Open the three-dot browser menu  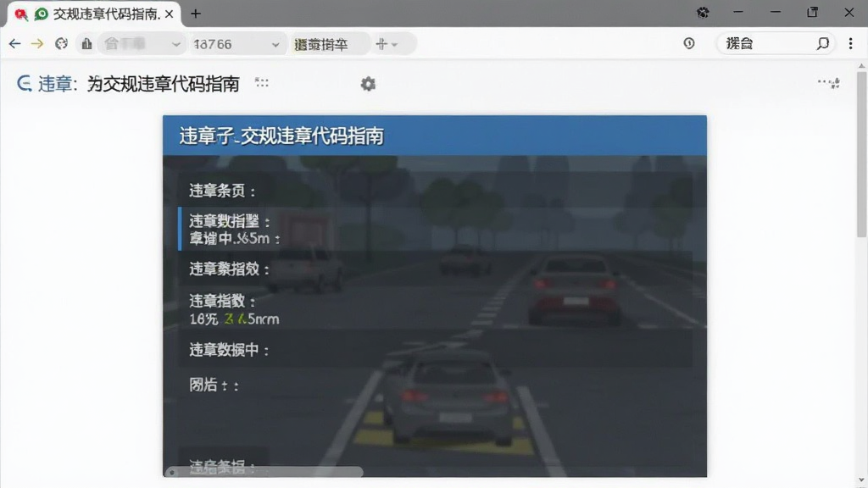851,43
